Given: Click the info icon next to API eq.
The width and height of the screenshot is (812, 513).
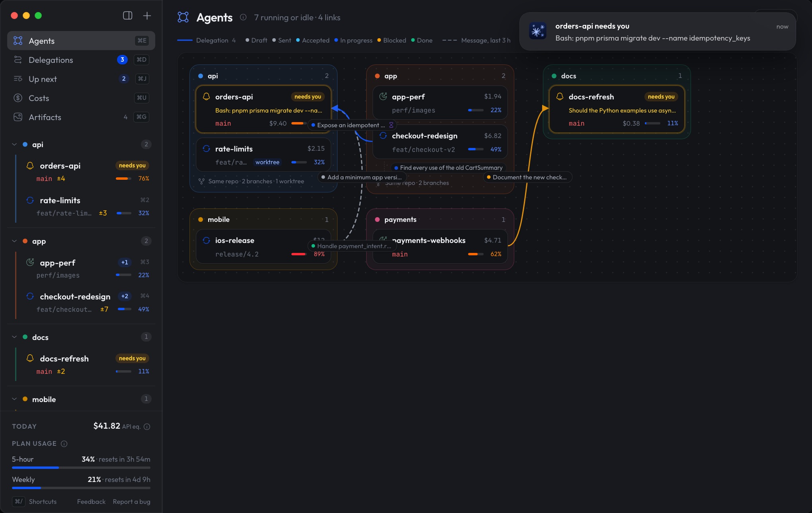Looking at the screenshot, I should pyautogui.click(x=147, y=427).
